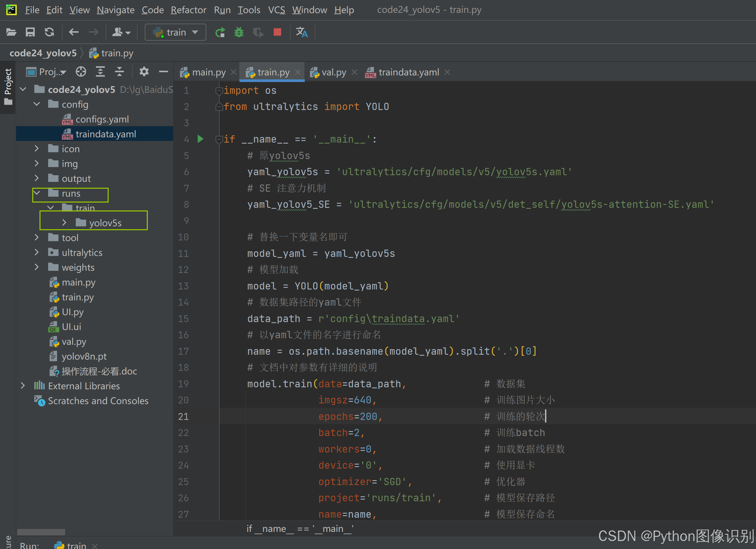Click the green Debug bug icon
Image resolution: width=756 pixels, height=549 pixels.
[x=239, y=32]
